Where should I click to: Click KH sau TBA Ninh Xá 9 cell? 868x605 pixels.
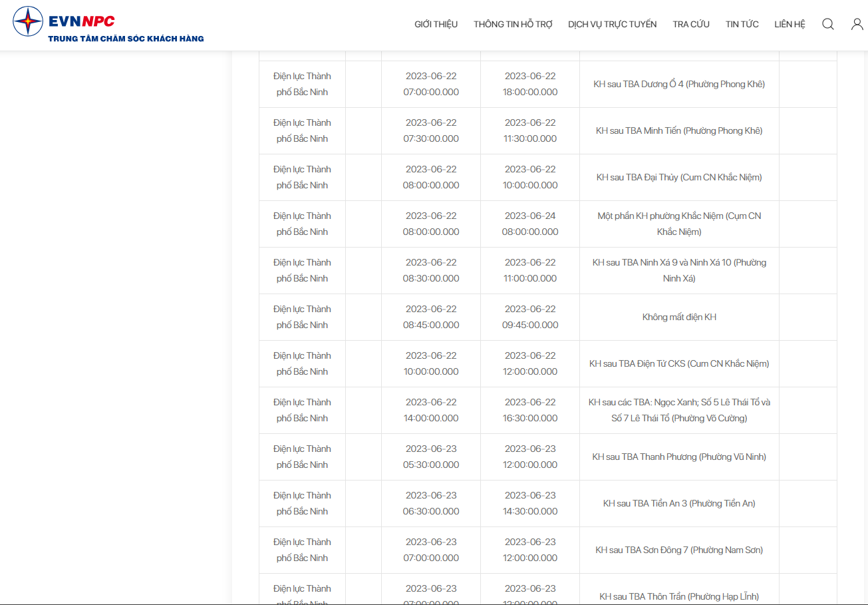click(x=679, y=271)
